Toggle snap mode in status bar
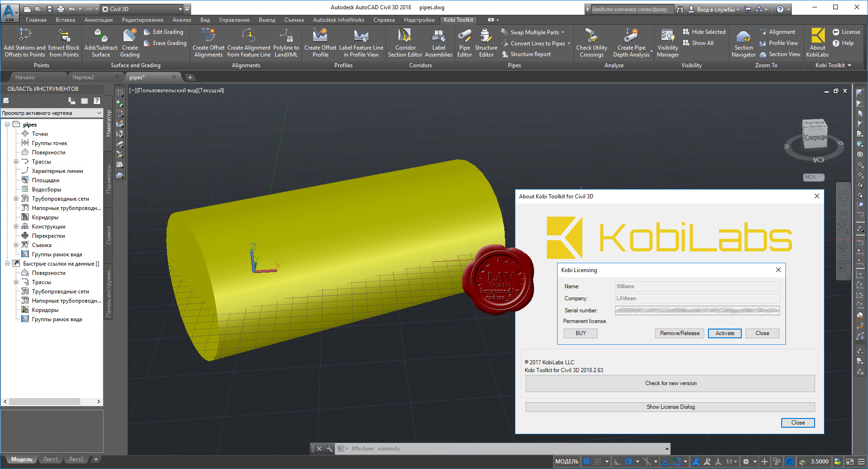 598,461
